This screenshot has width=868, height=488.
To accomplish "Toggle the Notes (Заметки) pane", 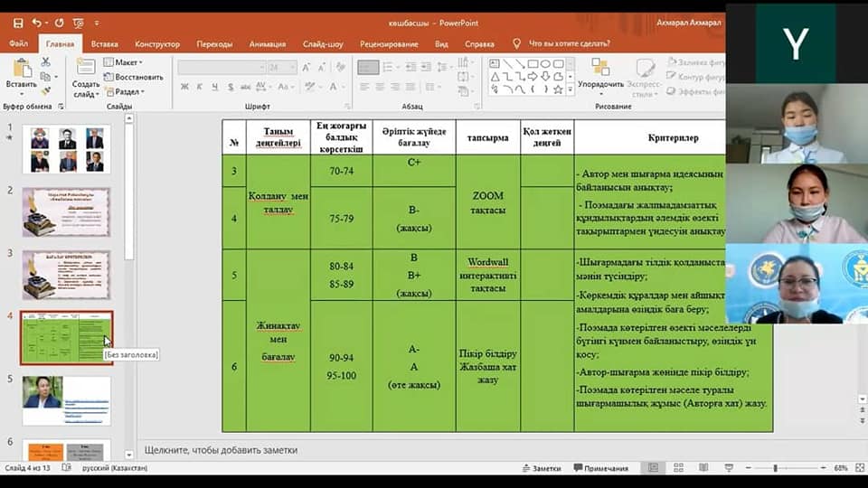I will tap(541, 468).
